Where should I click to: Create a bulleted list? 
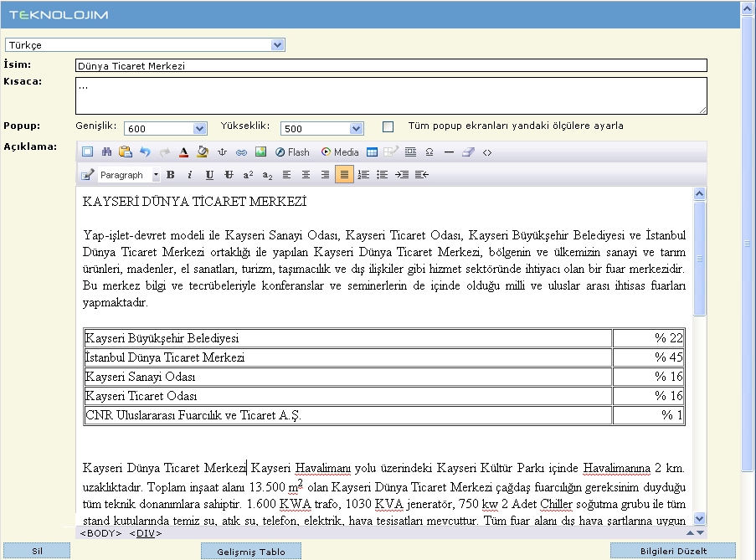383,174
